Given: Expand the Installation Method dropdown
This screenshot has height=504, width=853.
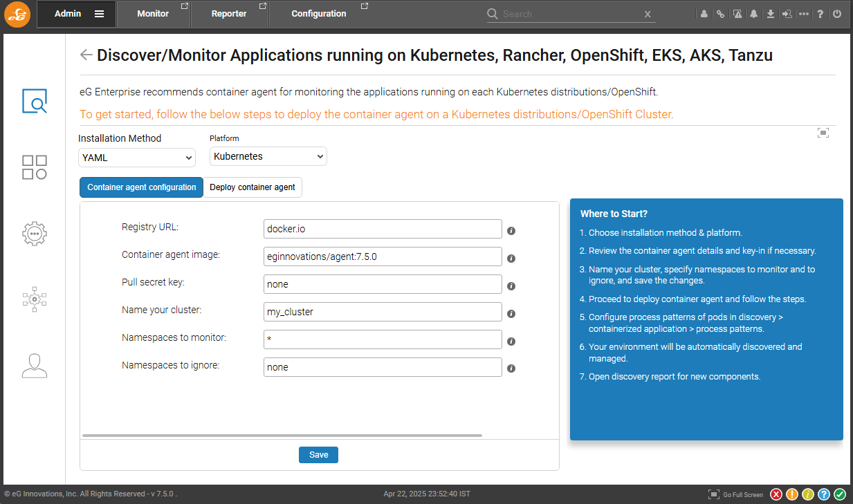Looking at the screenshot, I should click(137, 158).
